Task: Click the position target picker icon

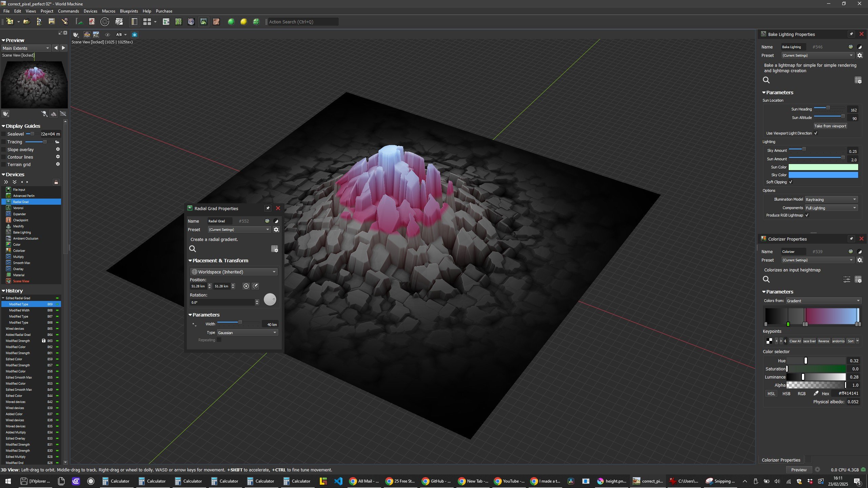Action: [x=246, y=286]
